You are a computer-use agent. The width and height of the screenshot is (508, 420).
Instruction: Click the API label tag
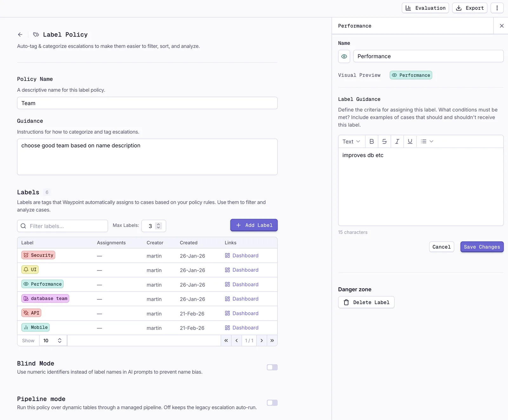[31, 313]
